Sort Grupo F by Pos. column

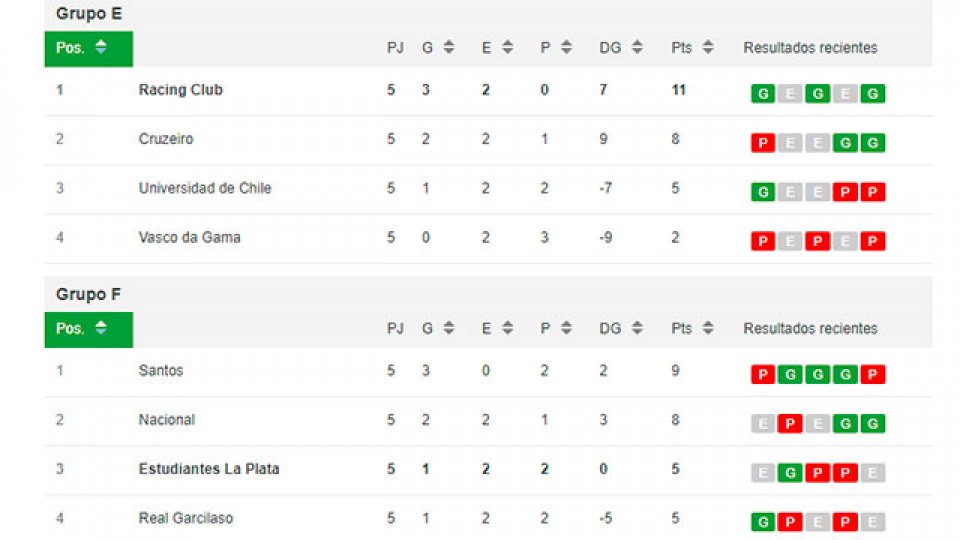point(100,329)
